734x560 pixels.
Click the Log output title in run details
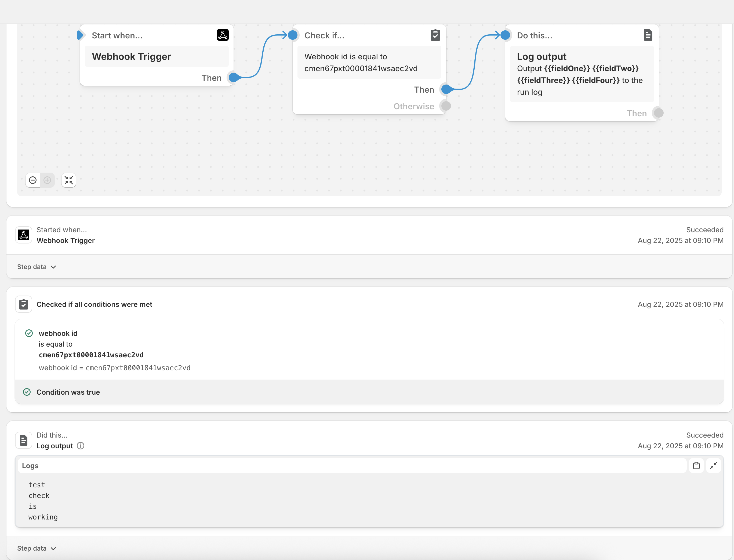point(55,446)
